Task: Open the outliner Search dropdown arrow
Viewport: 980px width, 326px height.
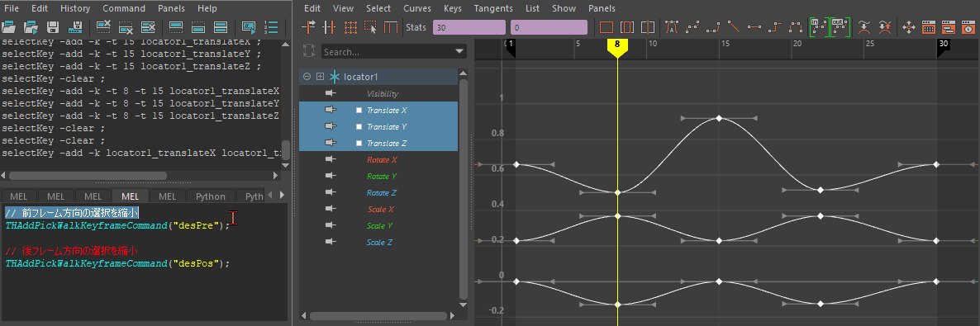Action: click(460, 52)
